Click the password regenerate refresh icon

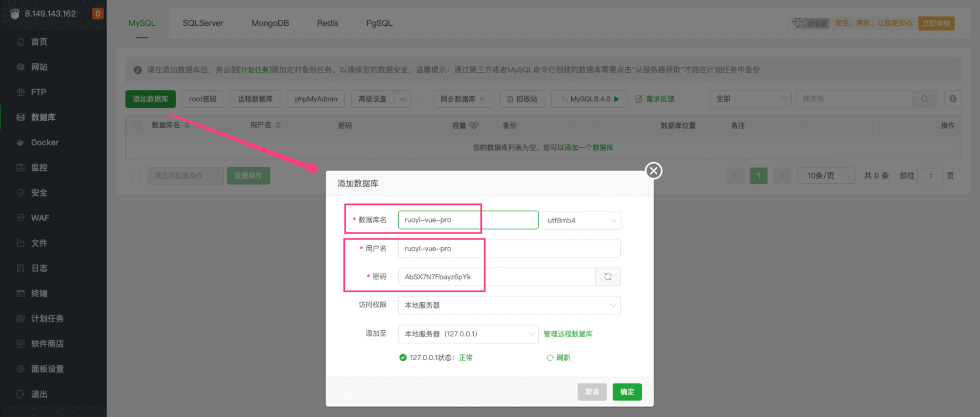(607, 277)
